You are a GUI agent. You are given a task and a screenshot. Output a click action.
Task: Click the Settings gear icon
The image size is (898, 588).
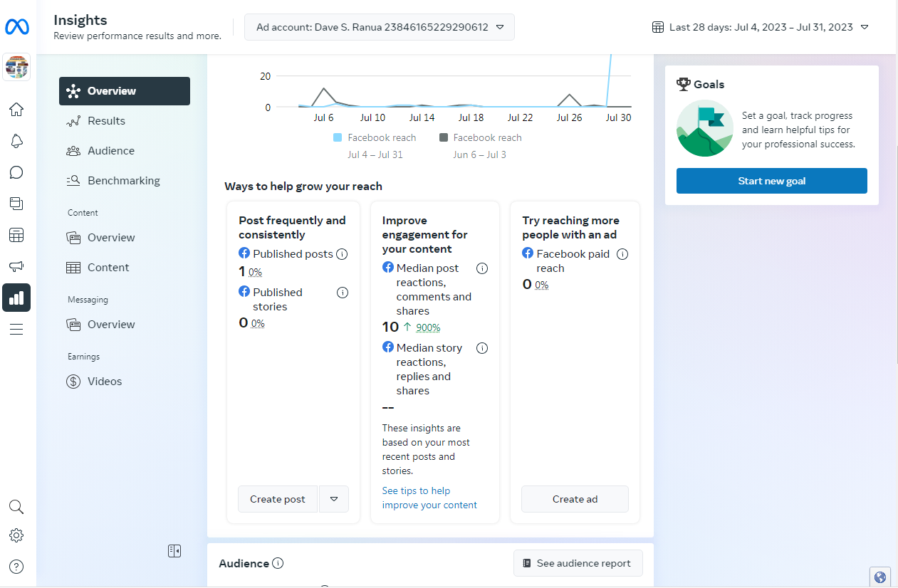point(16,535)
